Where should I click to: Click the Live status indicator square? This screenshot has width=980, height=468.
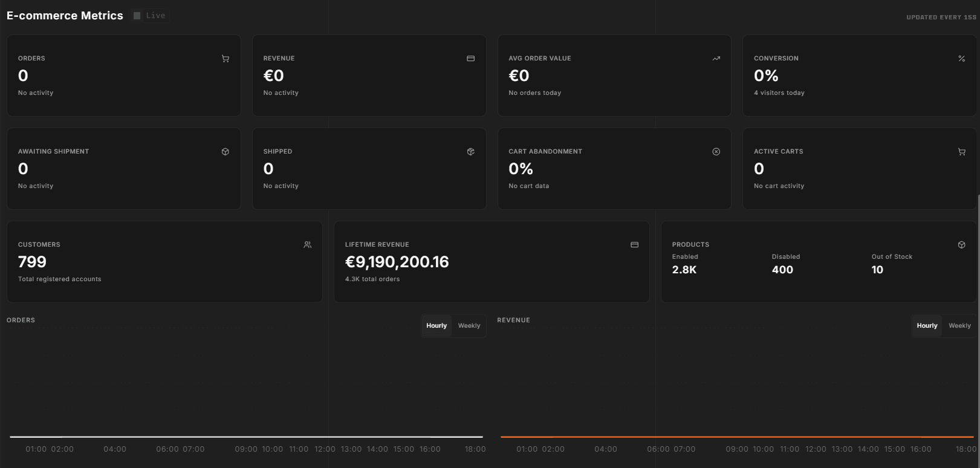point(137,16)
